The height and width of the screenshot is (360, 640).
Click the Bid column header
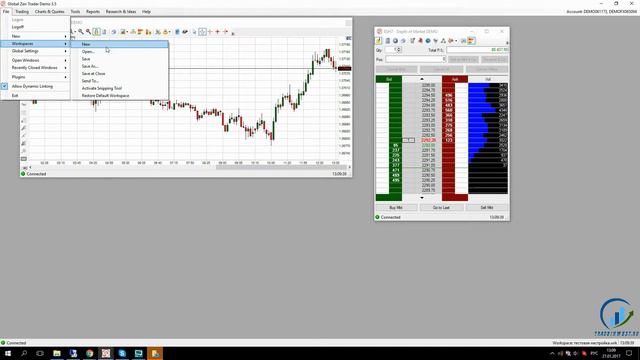point(389,79)
